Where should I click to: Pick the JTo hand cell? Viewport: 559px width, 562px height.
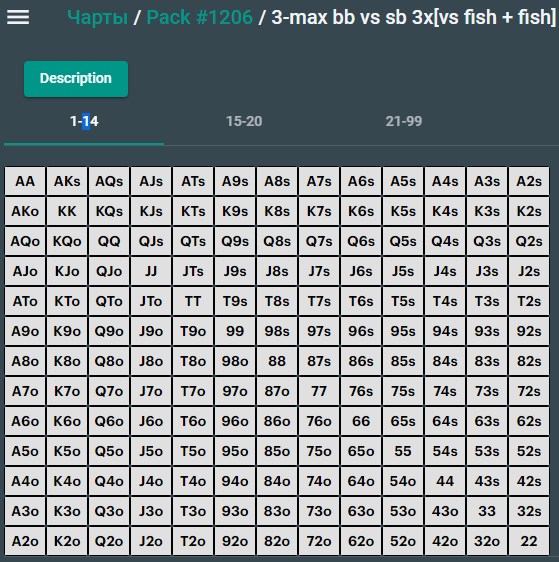(151, 301)
